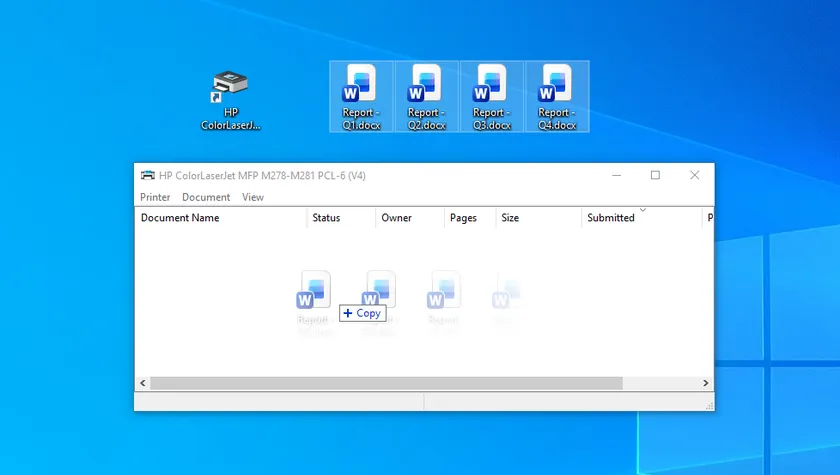Select the Report - Q2.docx desktop file
The image size is (840, 475).
(426, 96)
